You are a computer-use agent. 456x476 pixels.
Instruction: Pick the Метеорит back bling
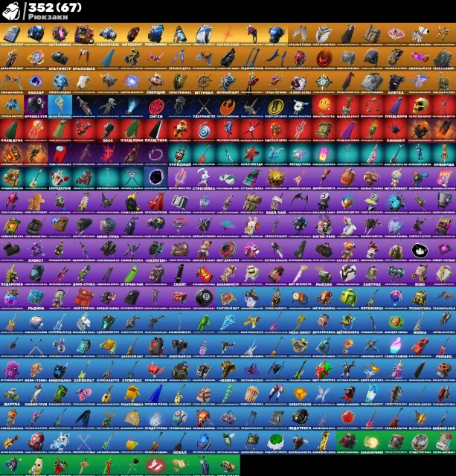point(132,35)
